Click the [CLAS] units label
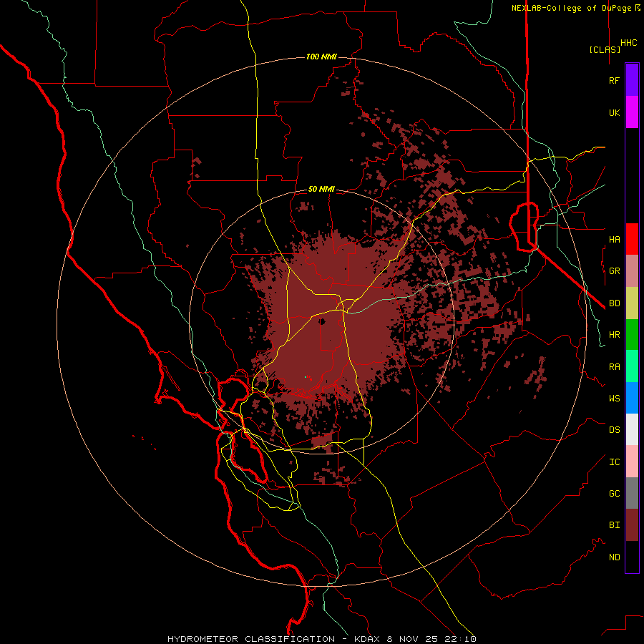 click(x=605, y=49)
